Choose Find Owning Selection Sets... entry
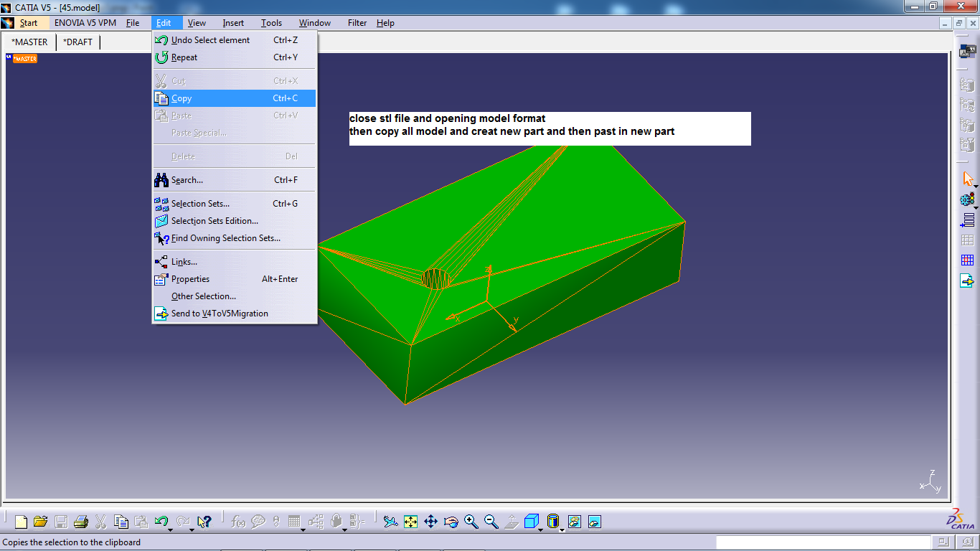This screenshot has height=551, width=980. pyautogui.click(x=234, y=238)
